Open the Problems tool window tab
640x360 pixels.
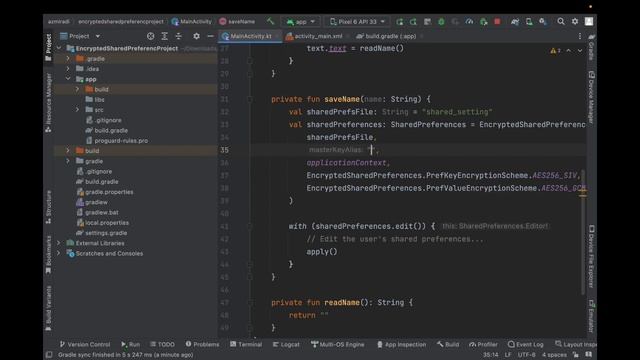click(202, 344)
